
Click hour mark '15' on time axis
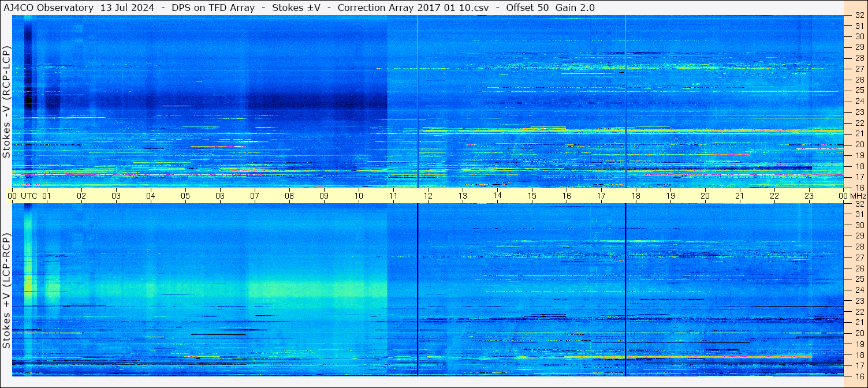(x=532, y=196)
